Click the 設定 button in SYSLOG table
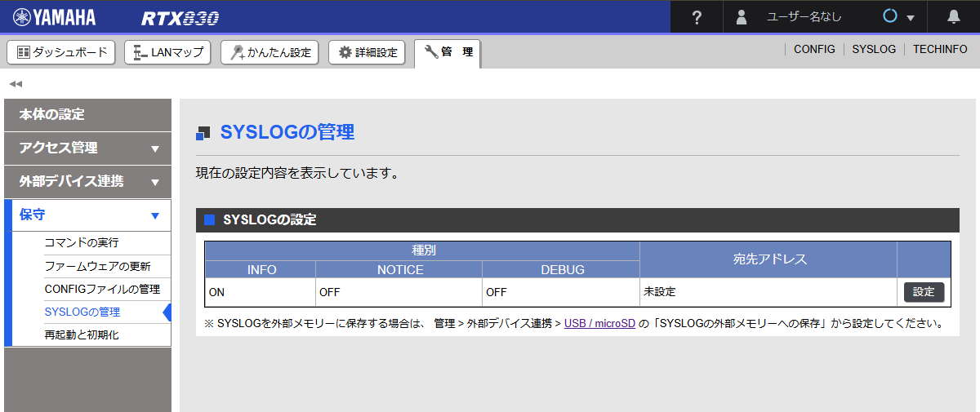This screenshot has height=412, width=980. (924, 292)
